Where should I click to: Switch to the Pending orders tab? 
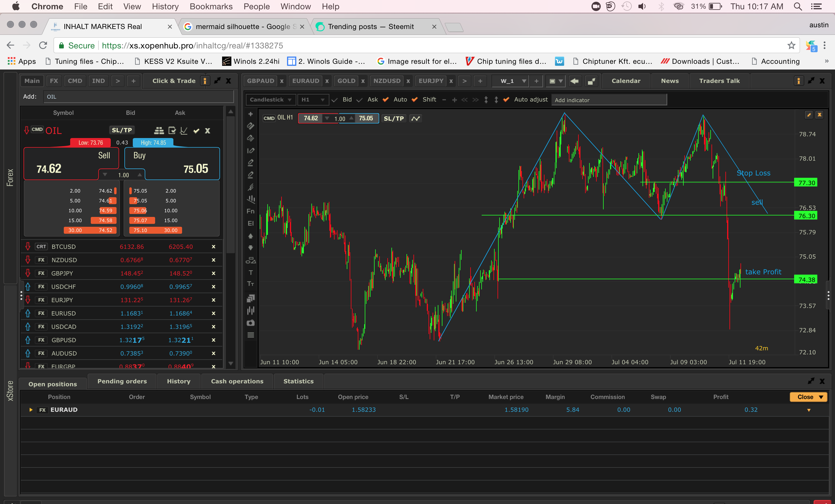pyautogui.click(x=122, y=381)
